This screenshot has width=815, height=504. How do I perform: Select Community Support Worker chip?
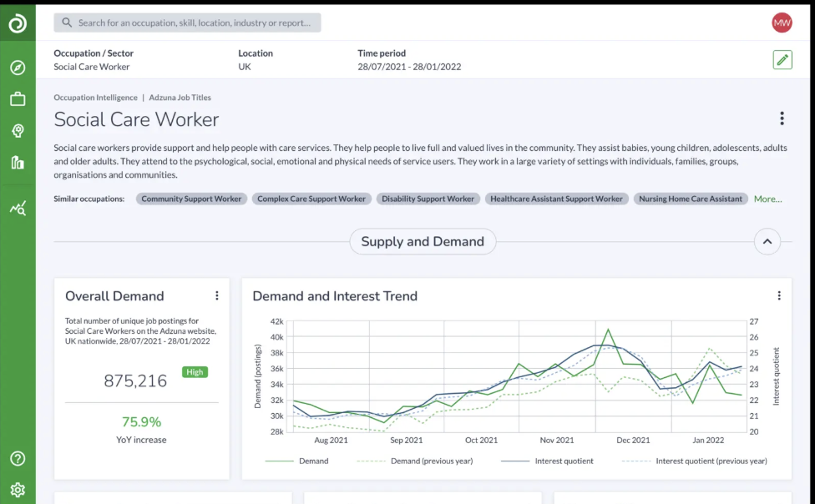pyautogui.click(x=191, y=199)
